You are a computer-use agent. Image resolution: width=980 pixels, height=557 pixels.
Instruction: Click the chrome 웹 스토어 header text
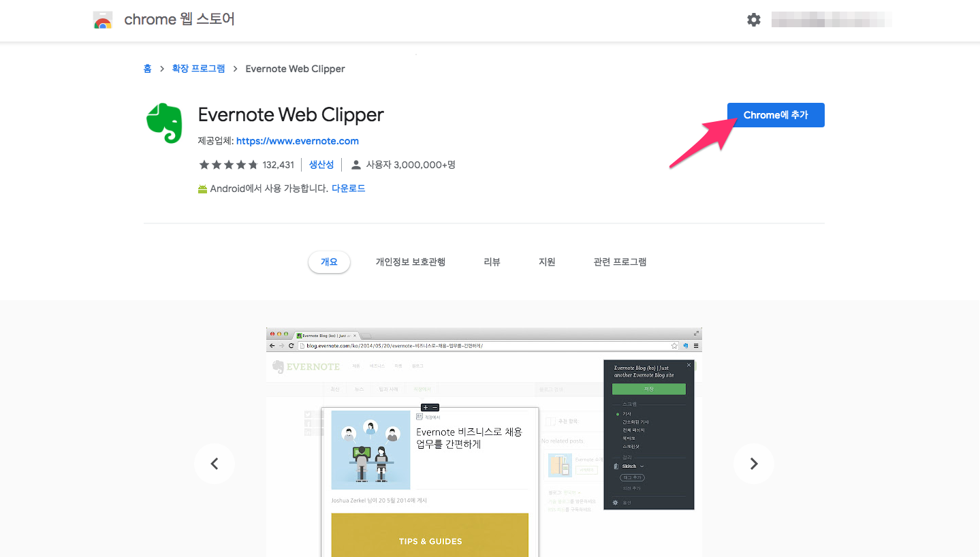[x=180, y=20]
